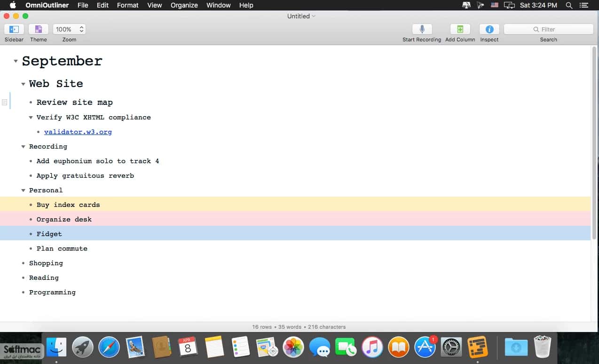This screenshot has width=599, height=364.
Task: Open Safari from the Dock
Action: (x=109, y=348)
